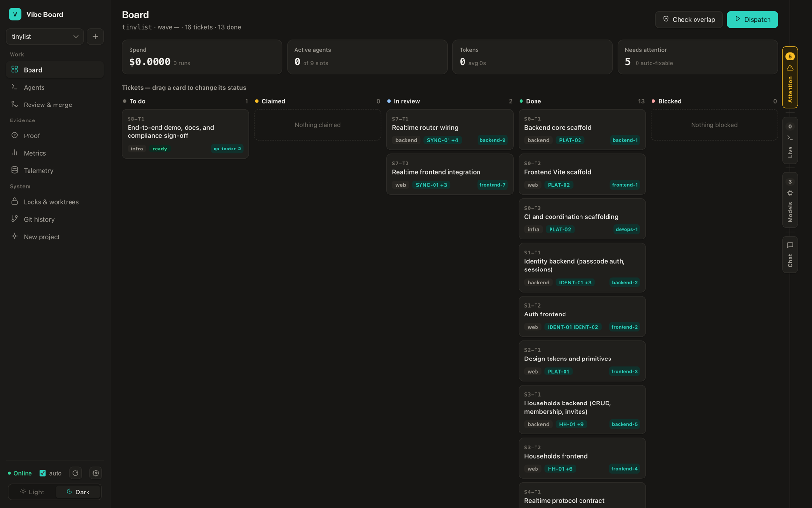This screenshot has height=508, width=812.
Task: Open Locks & worktrees page
Action: pos(55,202)
